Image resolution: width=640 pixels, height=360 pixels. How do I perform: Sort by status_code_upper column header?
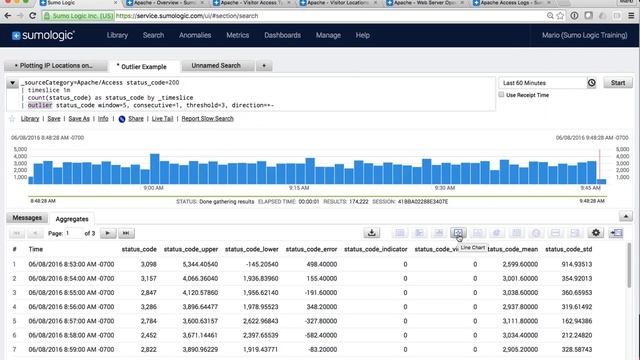(191, 249)
